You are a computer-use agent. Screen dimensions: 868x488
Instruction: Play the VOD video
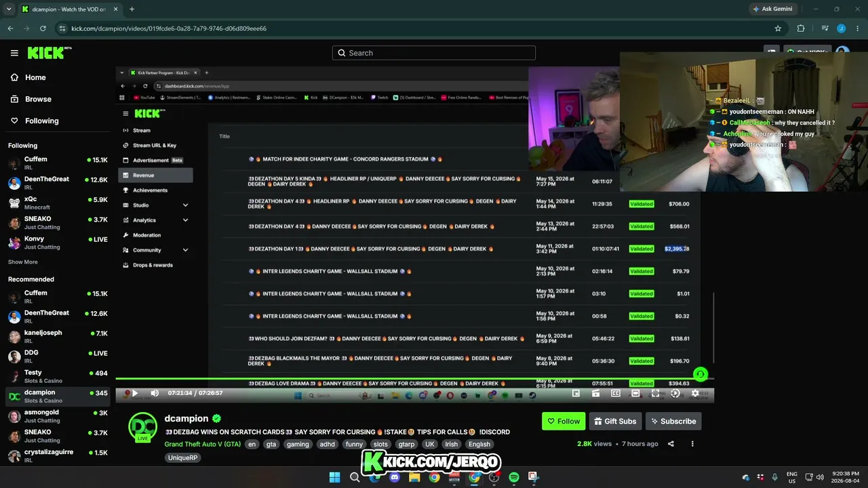click(x=134, y=393)
